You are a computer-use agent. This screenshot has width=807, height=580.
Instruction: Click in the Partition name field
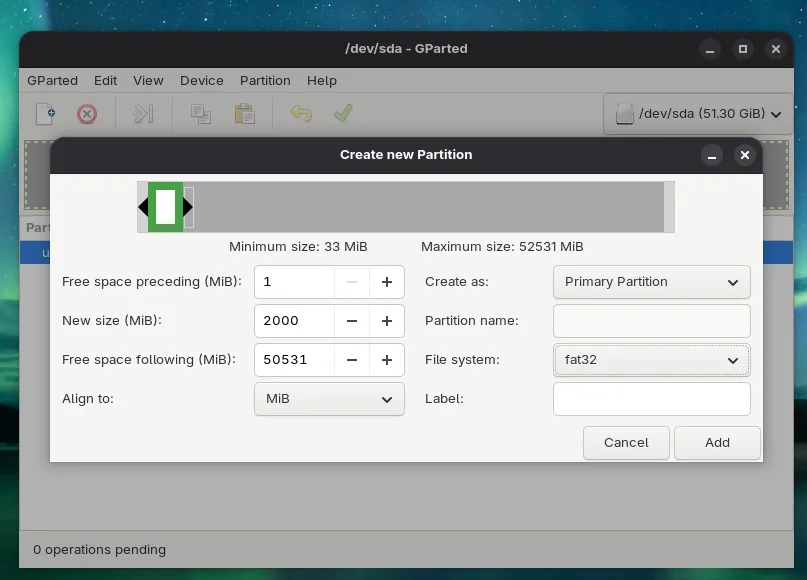point(651,321)
